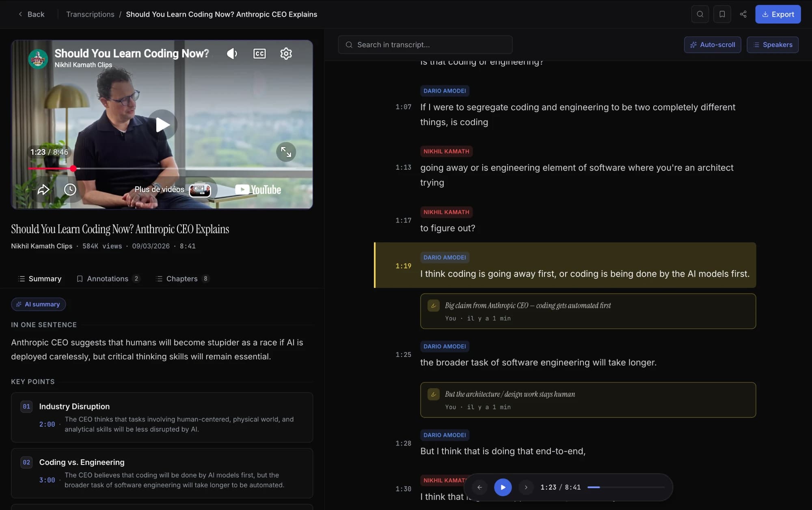Open the video on YouTube via logo
This screenshot has height=510, width=812.
coord(258,190)
